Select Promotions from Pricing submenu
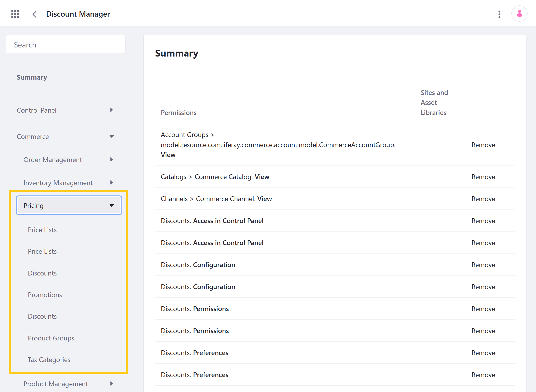Screen dimensions: 536x392 coord(45,294)
